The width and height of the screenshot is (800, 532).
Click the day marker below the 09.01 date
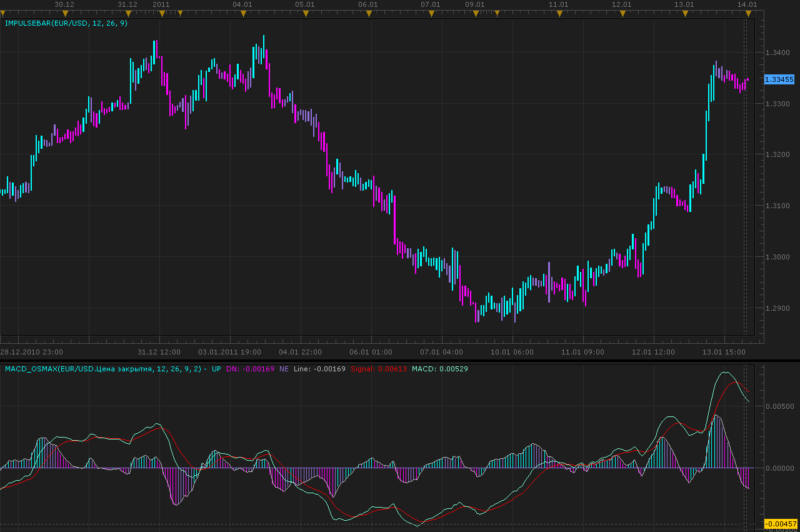pos(475,13)
